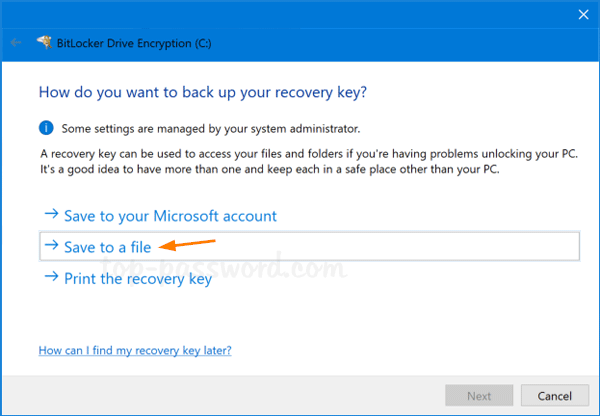Choose Save to your Microsoft account

tap(170, 216)
